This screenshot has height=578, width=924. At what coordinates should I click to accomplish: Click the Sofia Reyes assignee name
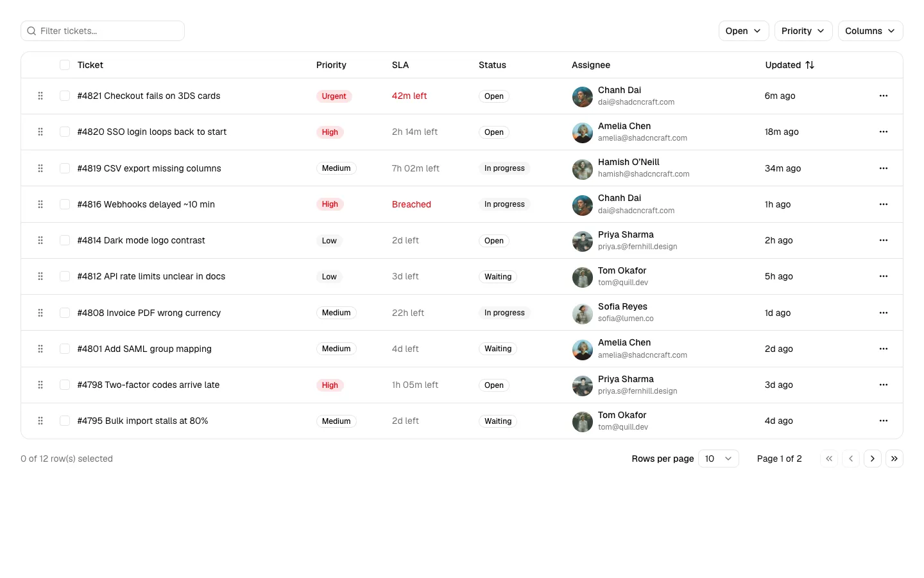point(622,306)
